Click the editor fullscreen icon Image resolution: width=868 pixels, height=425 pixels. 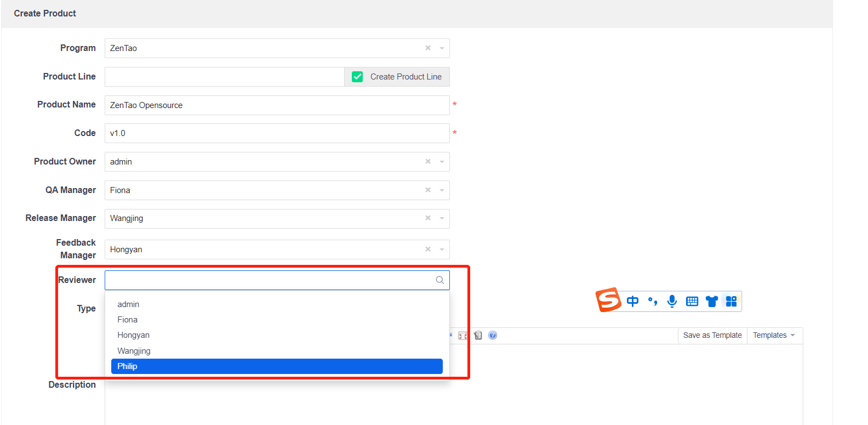pyautogui.click(x=463, y=336)
